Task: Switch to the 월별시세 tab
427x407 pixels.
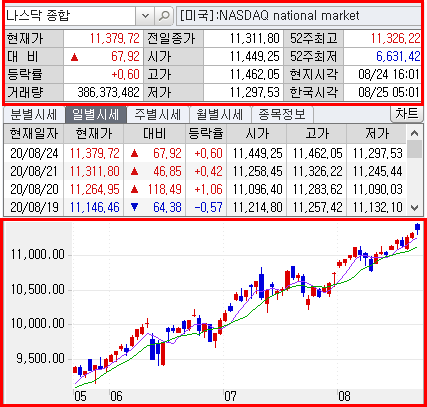Action: pyautogui.click(x=219, y=115)
